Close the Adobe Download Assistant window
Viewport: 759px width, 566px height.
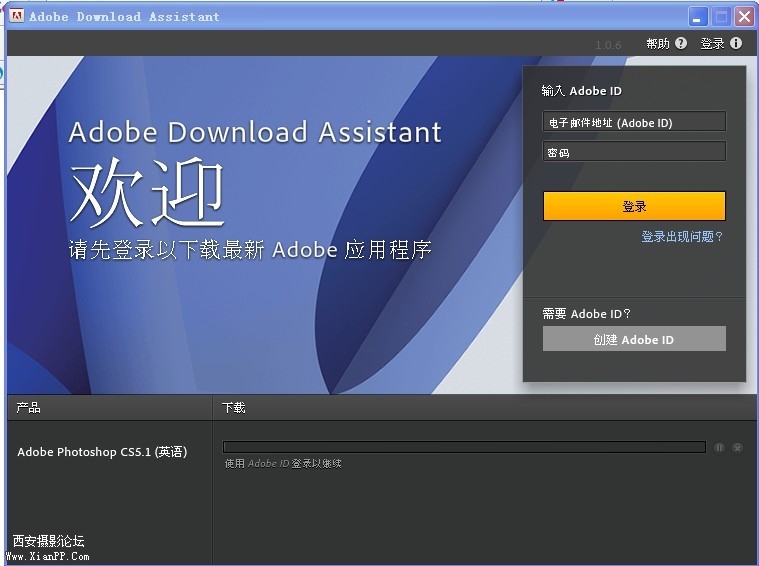tap(744, 17)
